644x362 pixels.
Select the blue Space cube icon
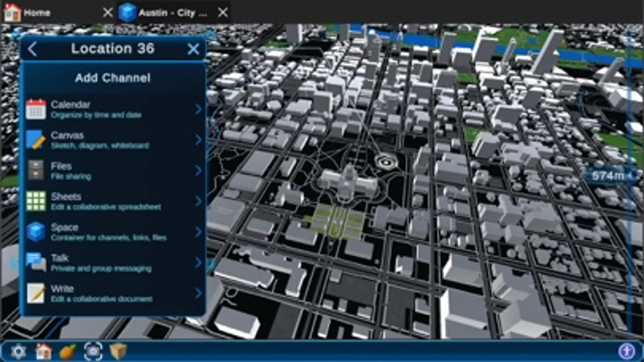36,232
